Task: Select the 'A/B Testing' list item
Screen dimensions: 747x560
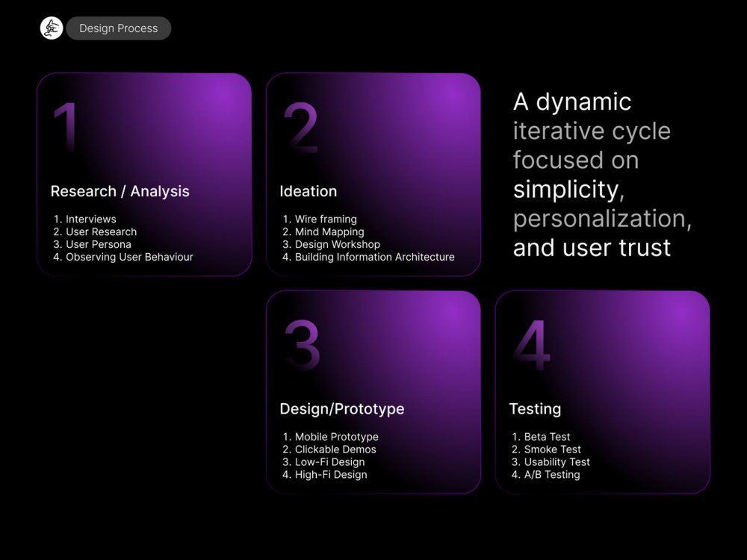Action: tap(545, 475)
